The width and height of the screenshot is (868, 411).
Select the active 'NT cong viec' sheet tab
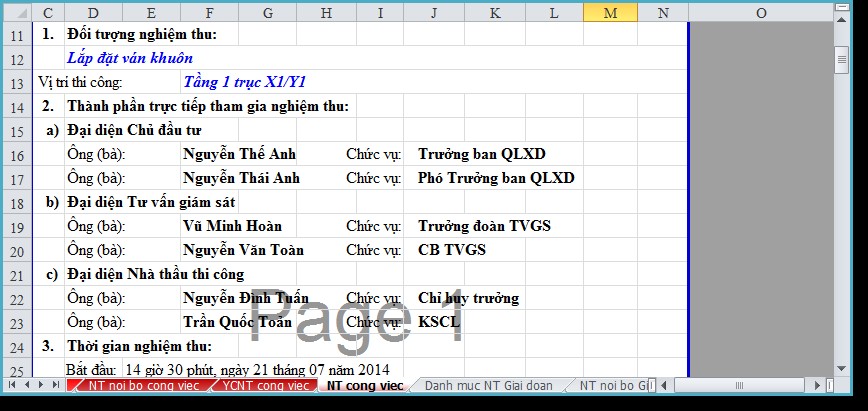click(364, 385)
